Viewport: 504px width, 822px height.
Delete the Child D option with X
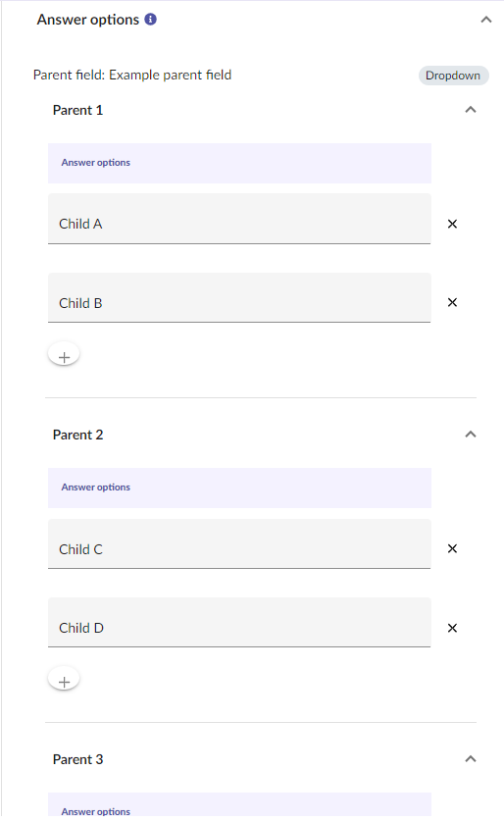pos(452,628)
